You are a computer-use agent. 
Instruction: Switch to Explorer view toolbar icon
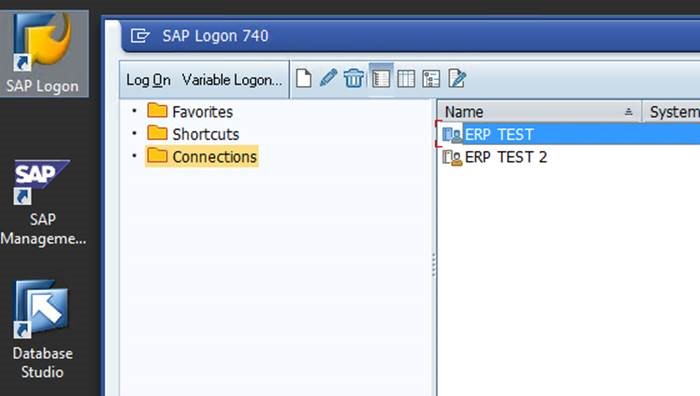[381, 79]
